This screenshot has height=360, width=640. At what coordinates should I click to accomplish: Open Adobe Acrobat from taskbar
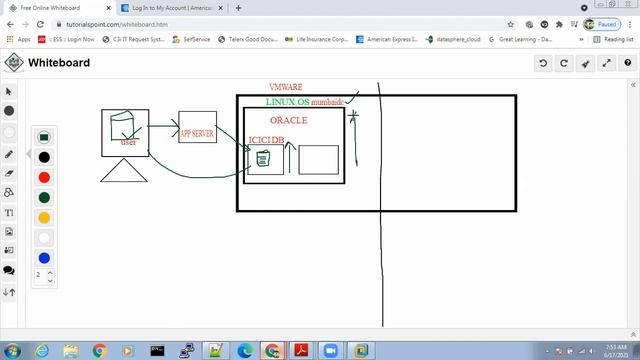(x=302, y=351)
